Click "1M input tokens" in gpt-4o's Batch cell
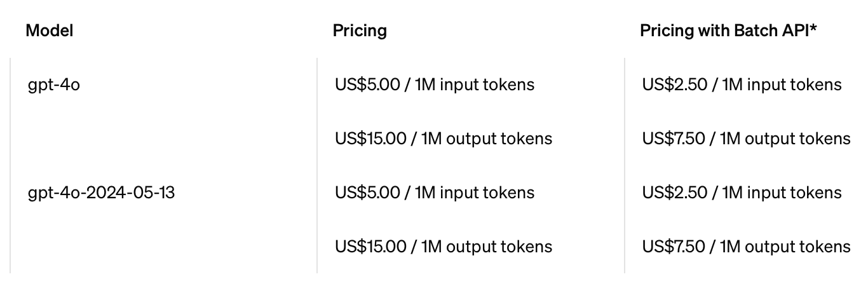 [x=781, y=85]
